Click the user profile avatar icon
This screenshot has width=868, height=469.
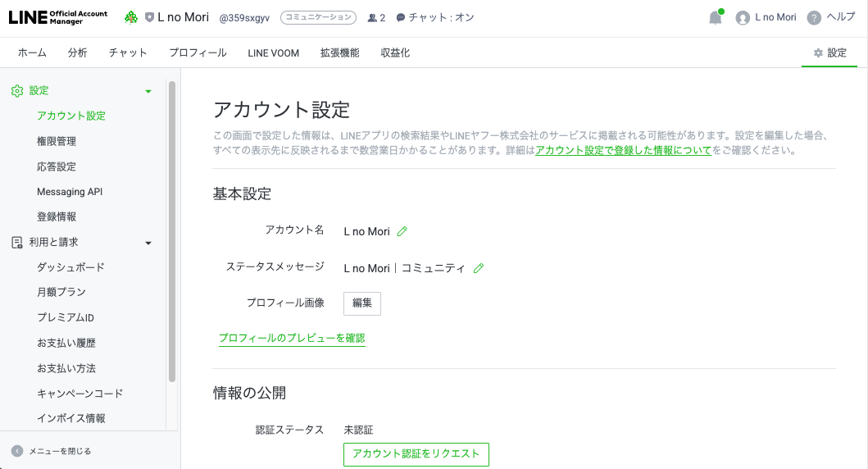click(743, 18)
